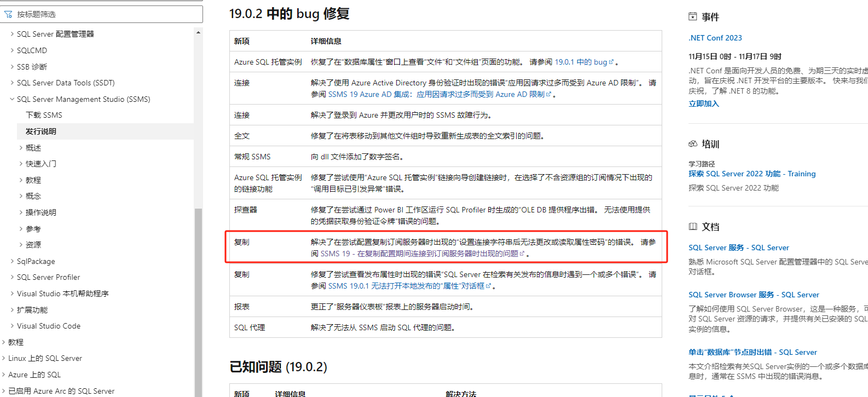The image size is (868, 397).
Task: Open 探索 SQL Server 2022 功能 - Training link
Action: [752, 174]
